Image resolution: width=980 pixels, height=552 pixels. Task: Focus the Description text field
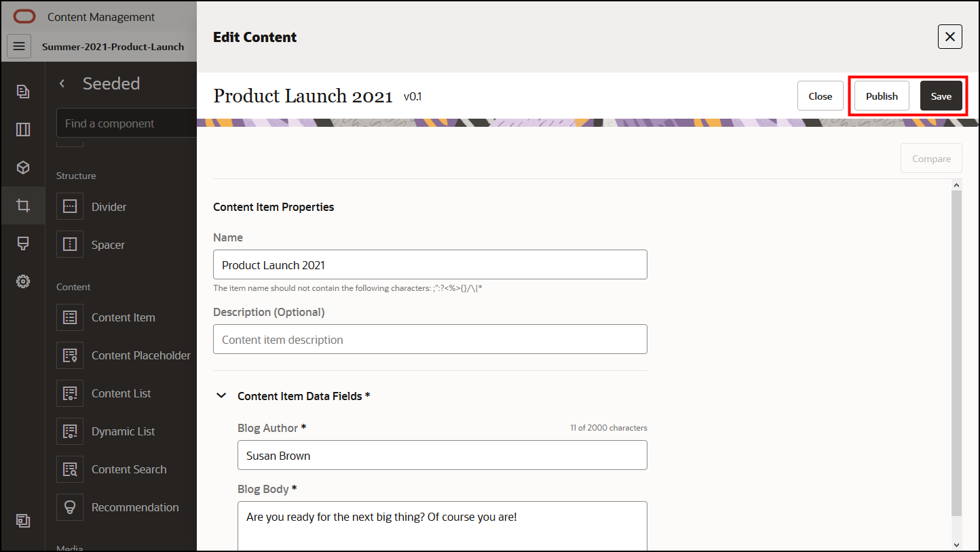(x=430, y=340)
